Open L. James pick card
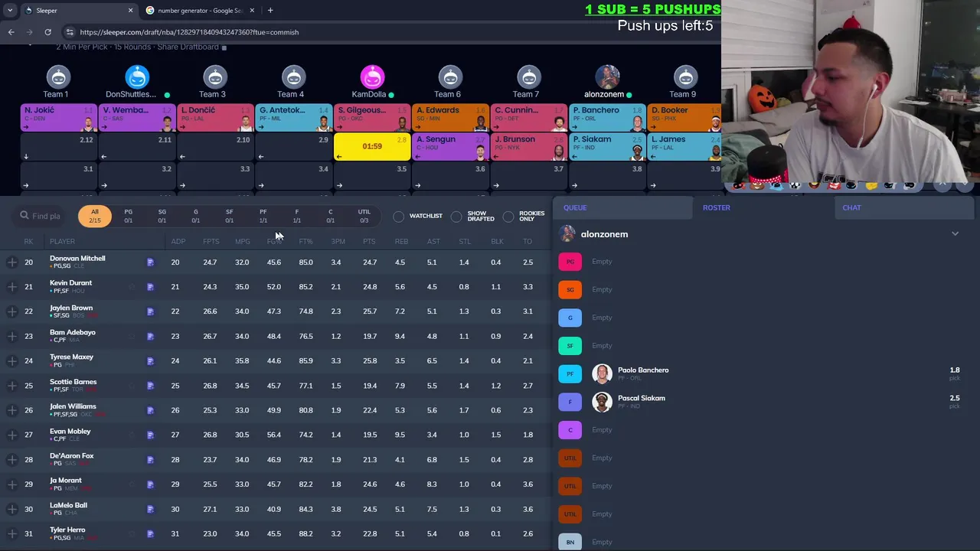The width and height of the screenshot is (980, 551). (x=685, y=148)
